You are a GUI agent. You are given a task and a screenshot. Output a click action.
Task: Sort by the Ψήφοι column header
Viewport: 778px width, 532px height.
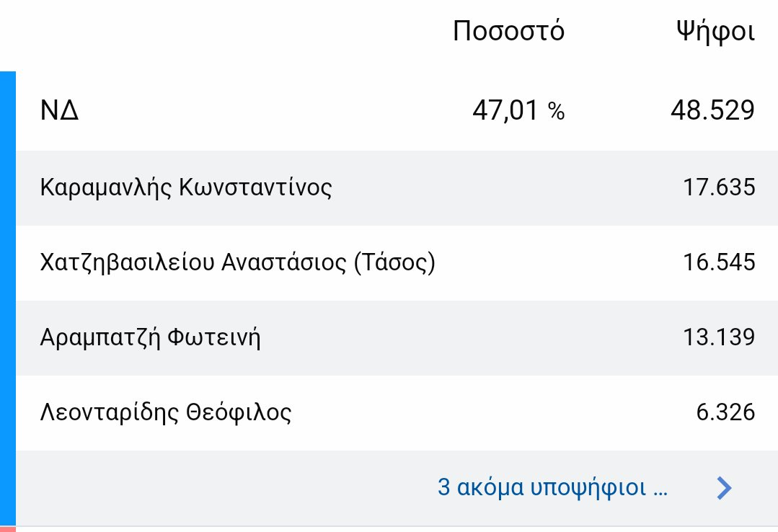click(715, 32)
